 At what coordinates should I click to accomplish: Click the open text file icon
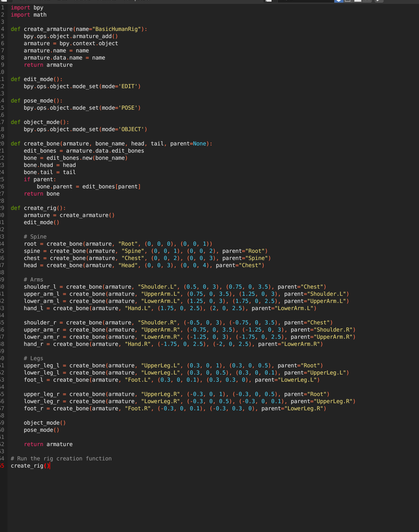tap(357, 1)
